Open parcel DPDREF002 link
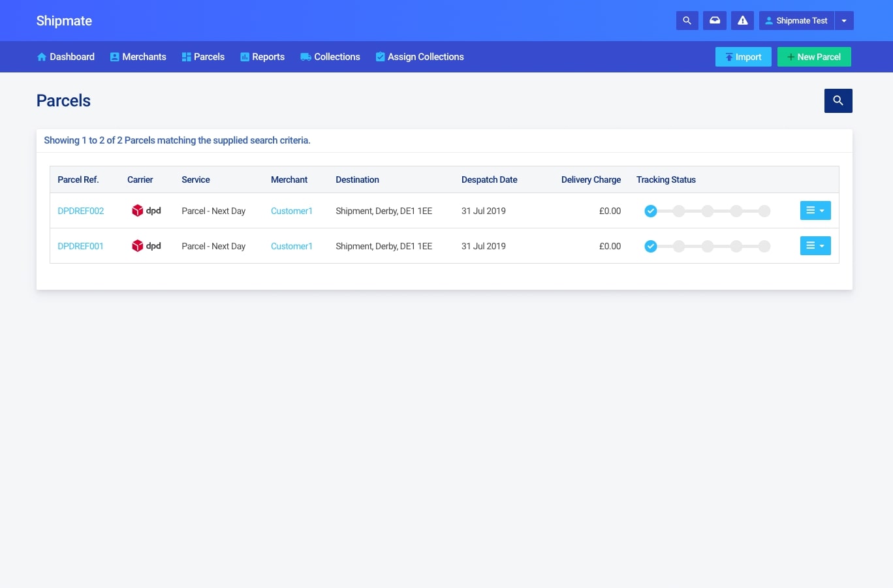 tap(81, 211)
